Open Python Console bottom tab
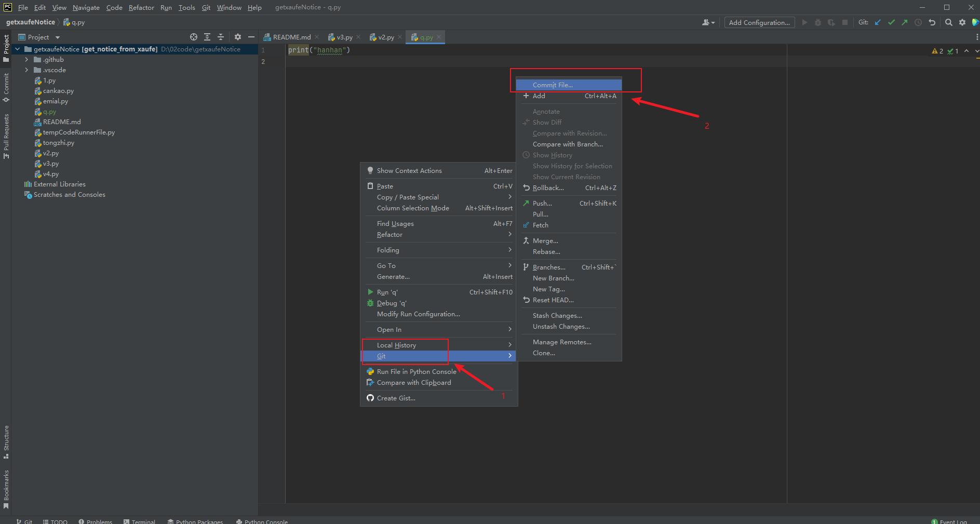Viewport: 980px width, 524px height. [x=262, y=521]
